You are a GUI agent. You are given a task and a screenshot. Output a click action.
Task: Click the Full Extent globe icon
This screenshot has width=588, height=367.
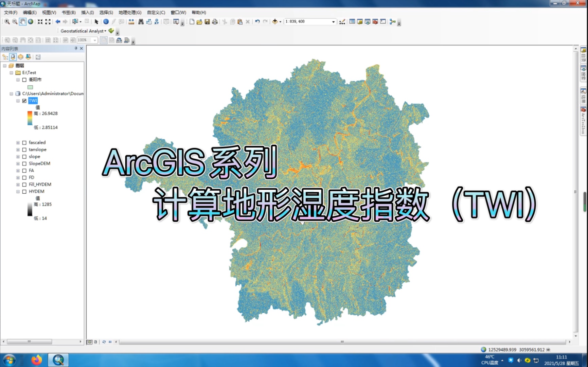[31, 21]
